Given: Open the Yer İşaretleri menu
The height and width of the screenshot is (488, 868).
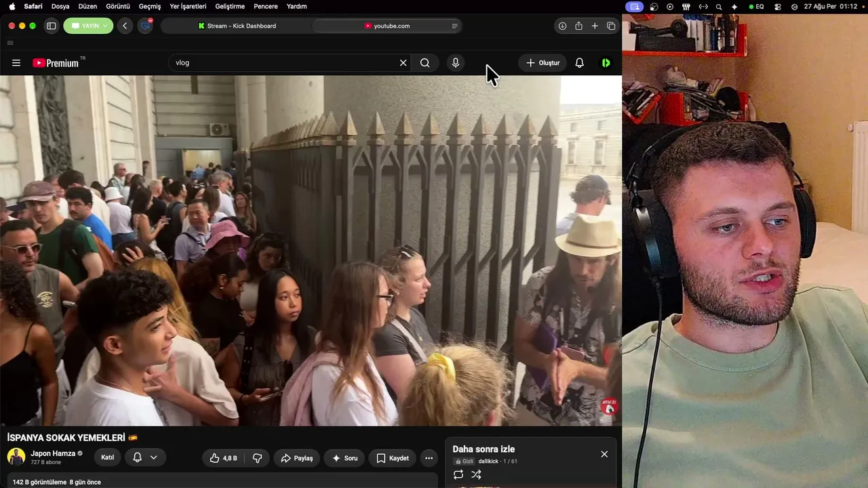Looking at the screenshot, I should click(x=188, y=6).
